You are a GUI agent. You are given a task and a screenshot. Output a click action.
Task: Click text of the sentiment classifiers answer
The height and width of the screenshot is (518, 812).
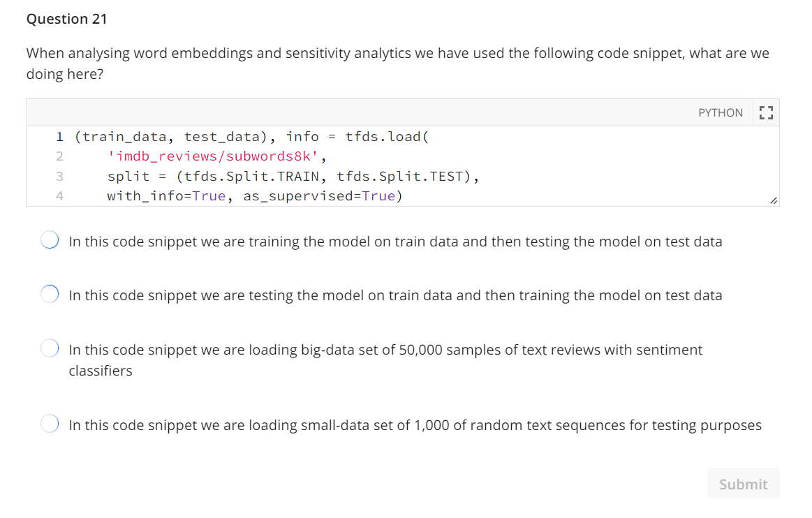[x=386, y=360]
